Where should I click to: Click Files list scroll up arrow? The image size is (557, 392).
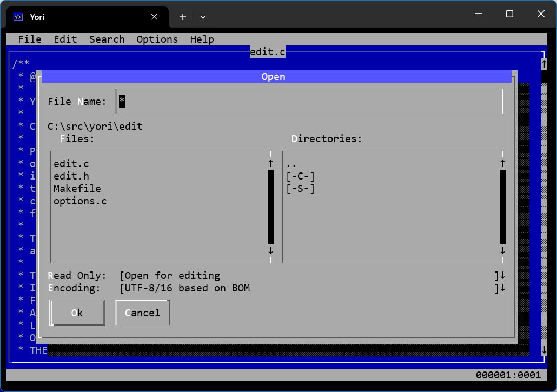tap(271, 163)
